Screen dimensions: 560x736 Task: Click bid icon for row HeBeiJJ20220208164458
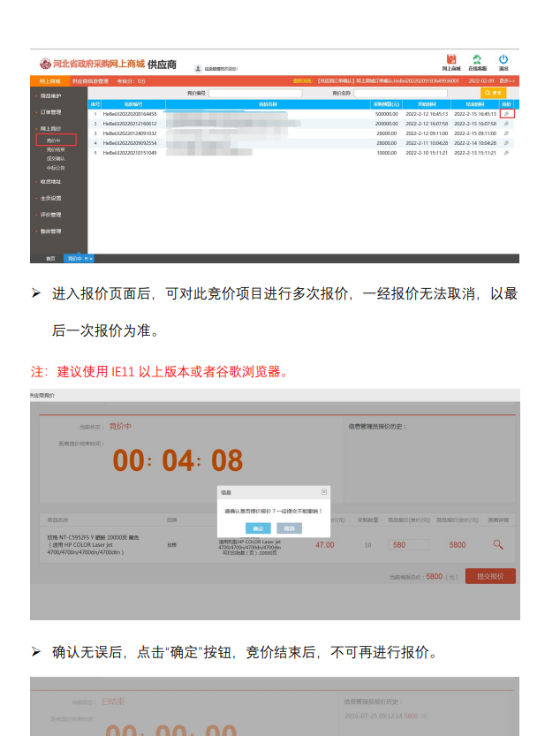click(506, 114)
